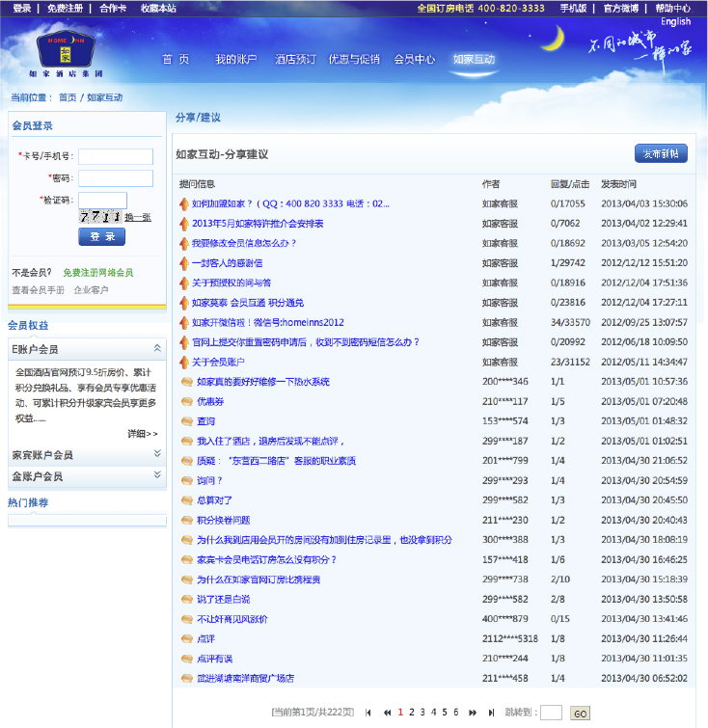Click pinned arrow icon beside 关于会员账户
The image size is (708, 728).
point(184,363)
